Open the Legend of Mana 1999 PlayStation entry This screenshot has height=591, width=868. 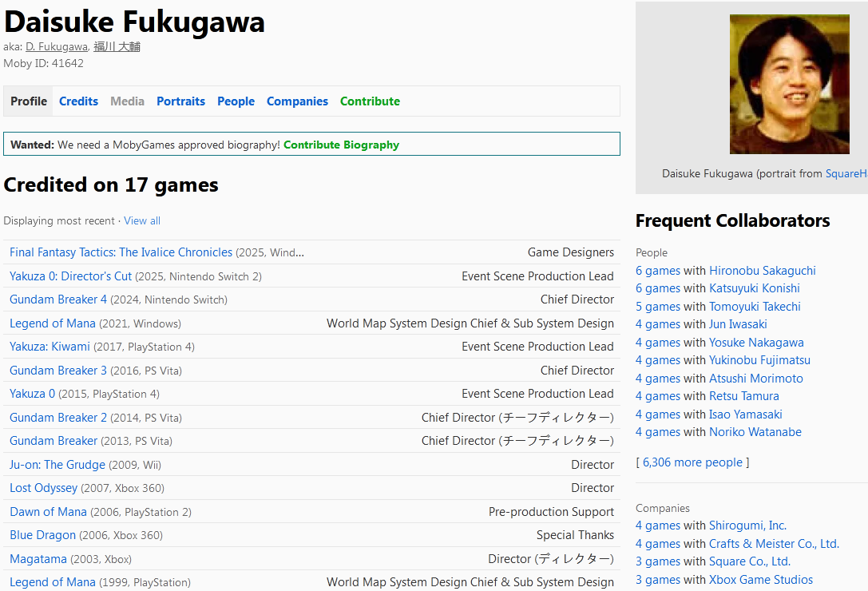[x=53, y=581]
